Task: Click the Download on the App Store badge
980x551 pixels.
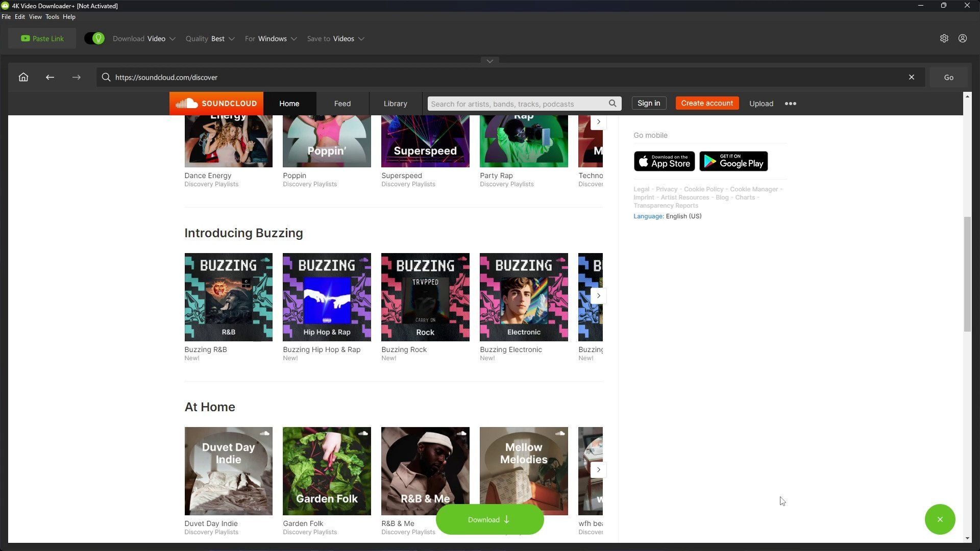Action: coord(664,161)
